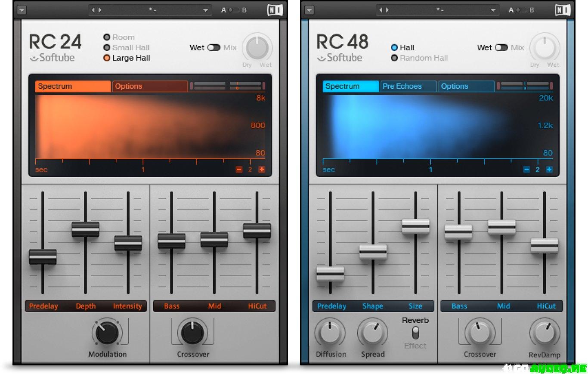Image resolution: width=588 pixels, height=374 pixels.
Task: Click the level meter bars in RC 48
Action: click(525, 86)
